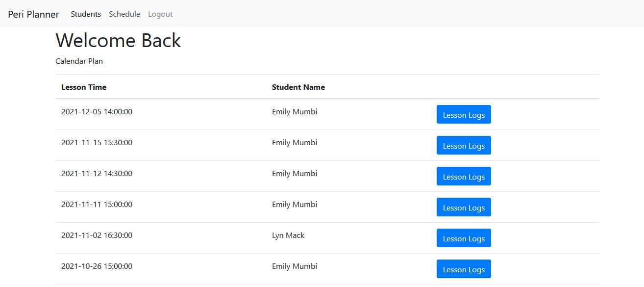Open Lesson Logs for 2021-11-12 lesson
The width and height of the screenshot is (644, 287).
click(x=464, y=177)
